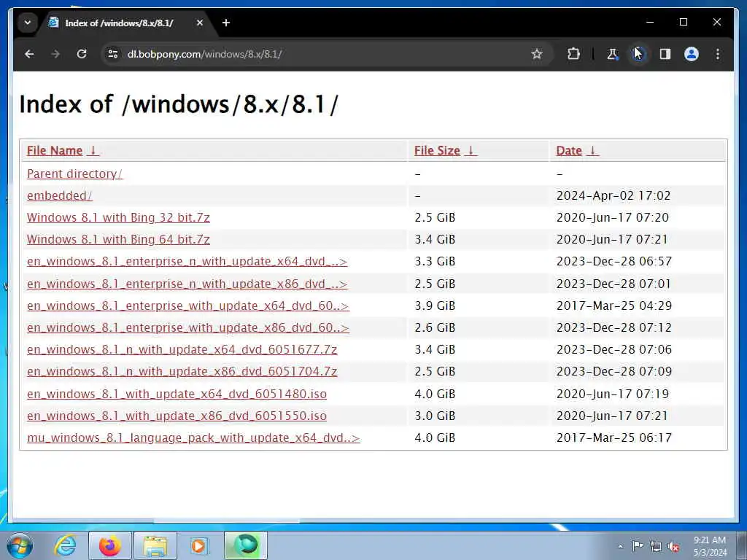Sort by File Name column
The height and width of the screenshot is (560, 747).
click(54, 150)
